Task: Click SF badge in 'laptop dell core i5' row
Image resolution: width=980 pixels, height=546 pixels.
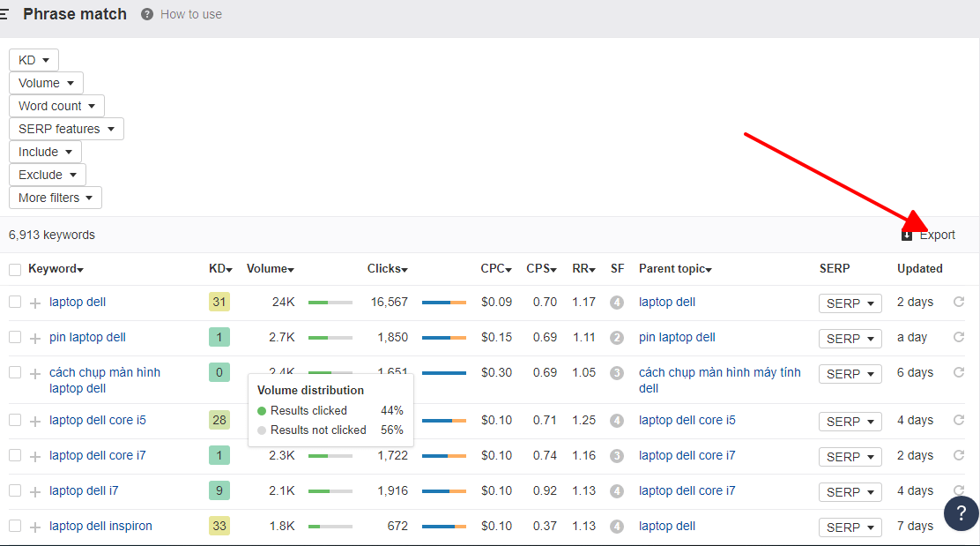Action: 617,421
